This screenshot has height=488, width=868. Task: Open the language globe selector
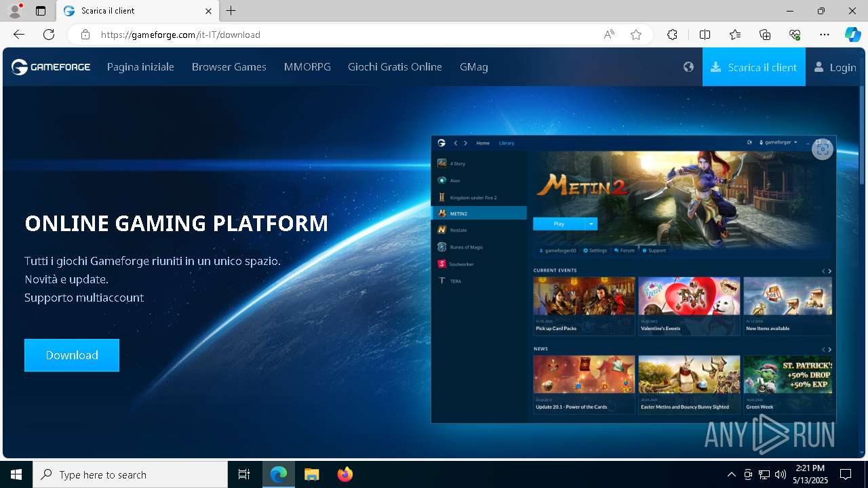[688, 66]
